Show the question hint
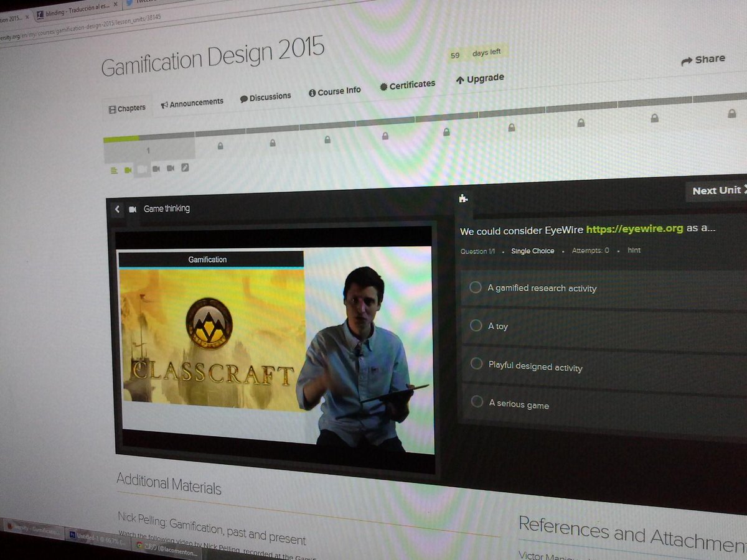The image size is (747, 560). [x=634, y=250]
